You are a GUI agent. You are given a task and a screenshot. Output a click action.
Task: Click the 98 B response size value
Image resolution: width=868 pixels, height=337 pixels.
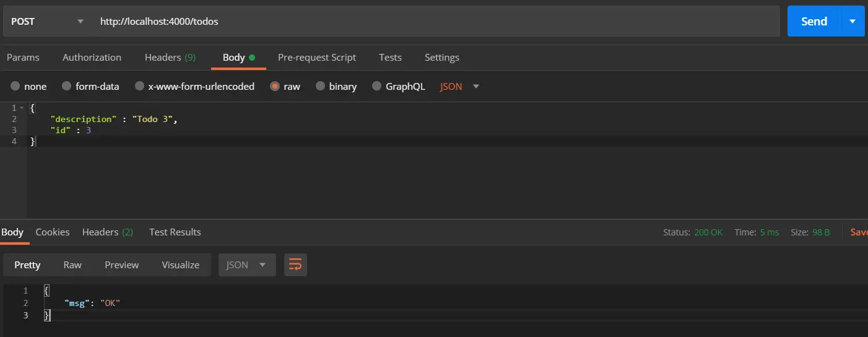point(821,232)
